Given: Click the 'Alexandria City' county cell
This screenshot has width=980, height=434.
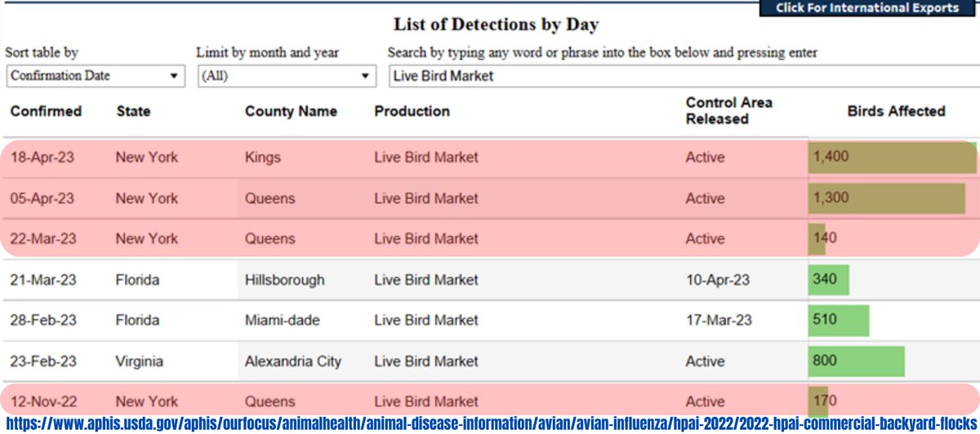Looking at the screenshot, I should click(x=292, y=361).
